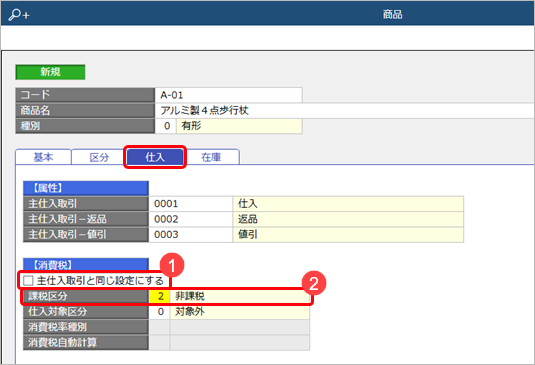Click the 消費税自動計算 row label
The image size is (535, 365).
point(86,342)
